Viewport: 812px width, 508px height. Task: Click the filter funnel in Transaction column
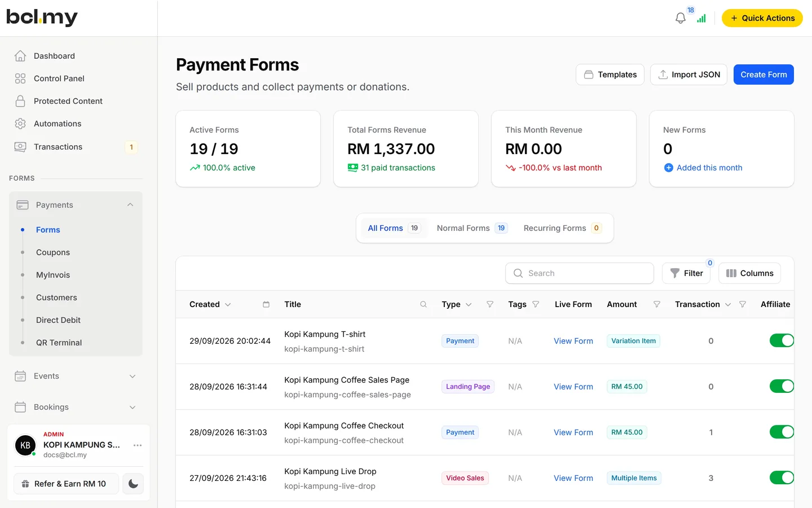tap(743, 304)
